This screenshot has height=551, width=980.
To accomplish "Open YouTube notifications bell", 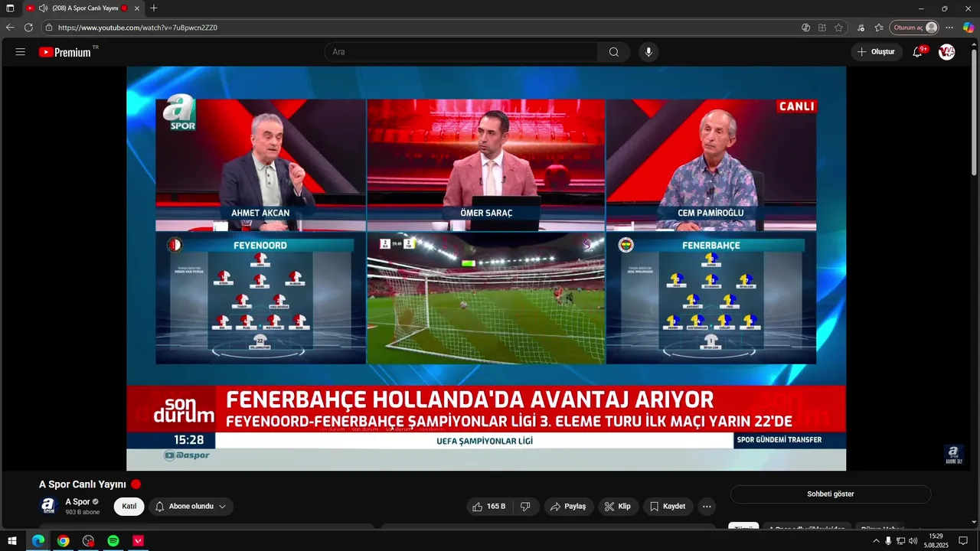I will click(917, 52).
